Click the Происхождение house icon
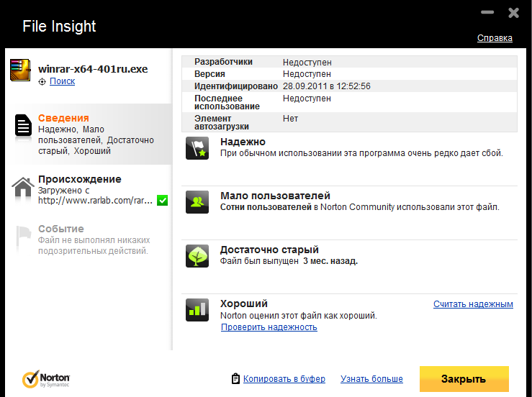 click(x=23, y=187)
